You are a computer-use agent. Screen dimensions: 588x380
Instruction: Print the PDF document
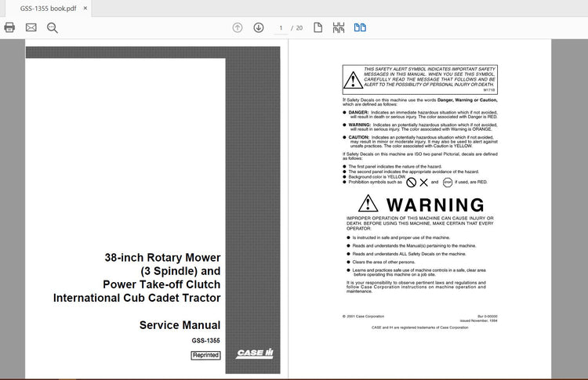click(9, 27)
